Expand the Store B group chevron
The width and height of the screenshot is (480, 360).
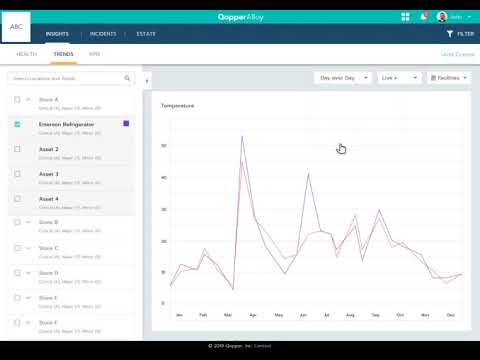point(28,222)
